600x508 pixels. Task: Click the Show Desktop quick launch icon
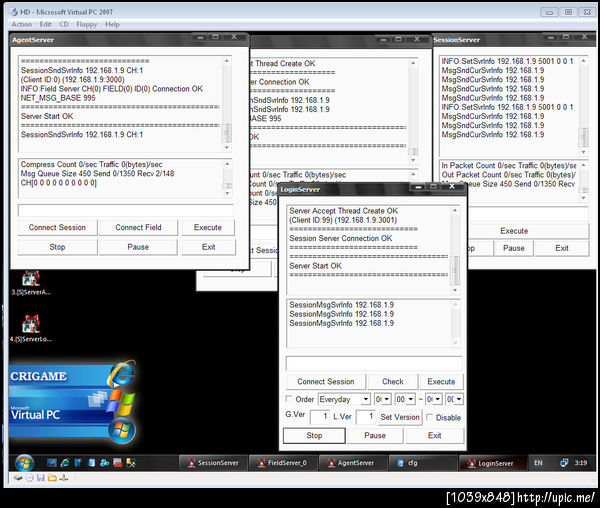pos(52,463)
